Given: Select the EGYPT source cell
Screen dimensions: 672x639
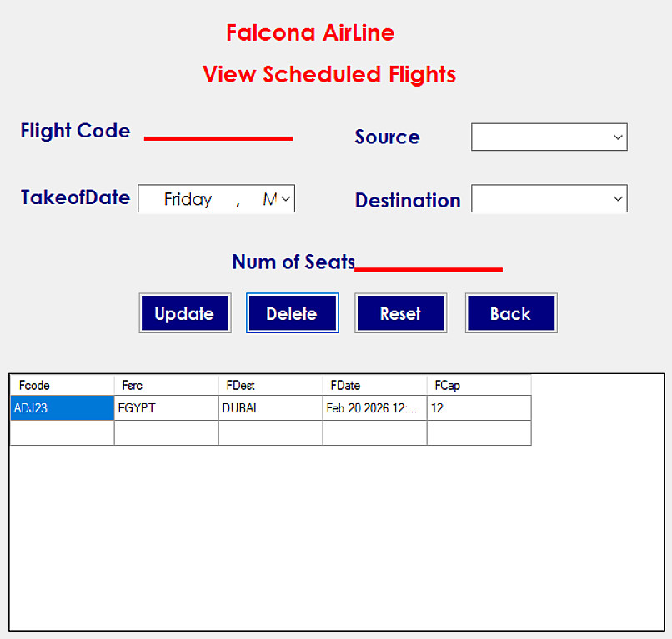Looking at the screenshot, I should pos(166,408).
